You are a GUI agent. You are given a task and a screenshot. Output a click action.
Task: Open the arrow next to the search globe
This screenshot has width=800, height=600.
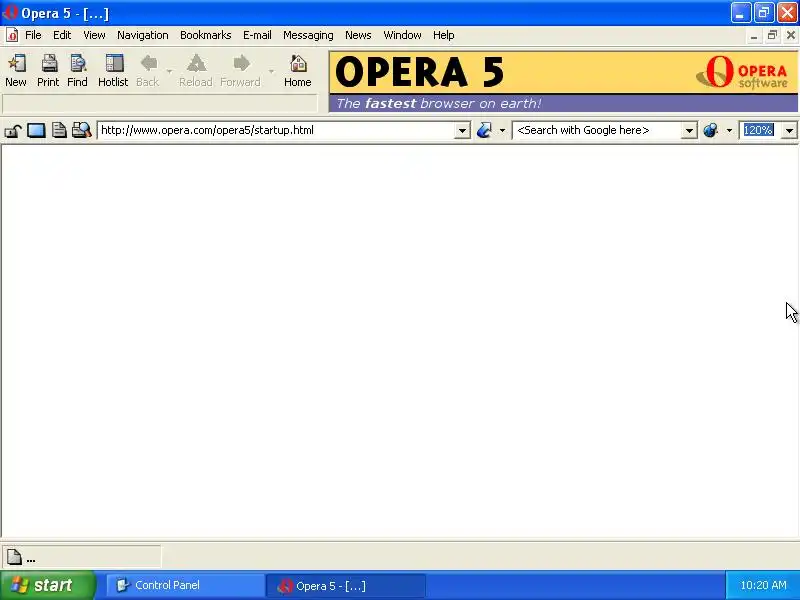pyautogui.click(x=729, y=131)
